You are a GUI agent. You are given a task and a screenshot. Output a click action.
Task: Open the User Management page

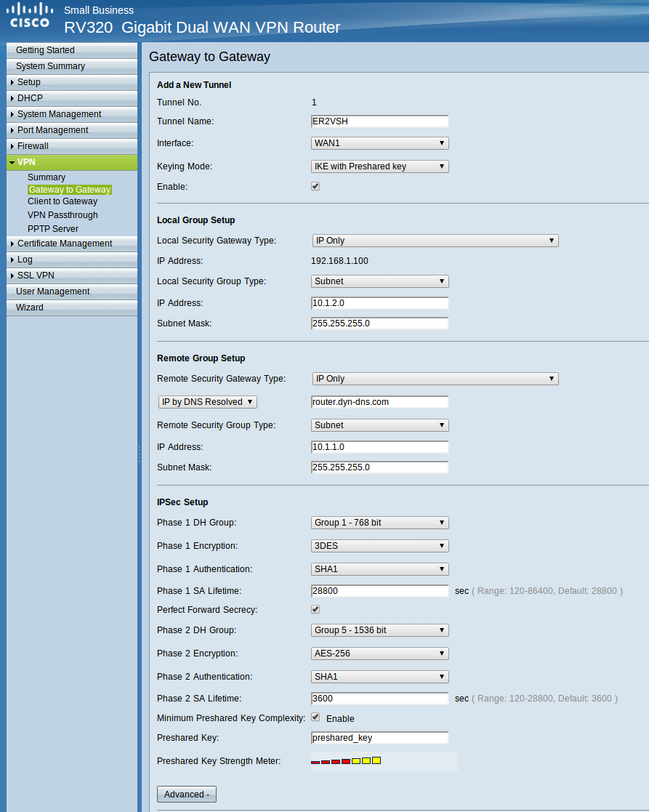point(72,292)
